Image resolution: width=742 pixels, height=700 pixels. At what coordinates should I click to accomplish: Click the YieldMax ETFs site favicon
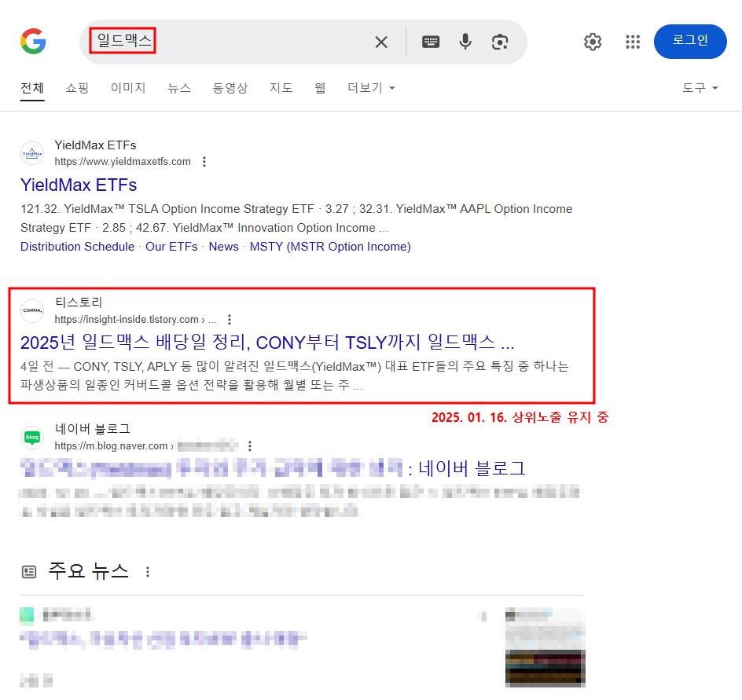[32, 153]
